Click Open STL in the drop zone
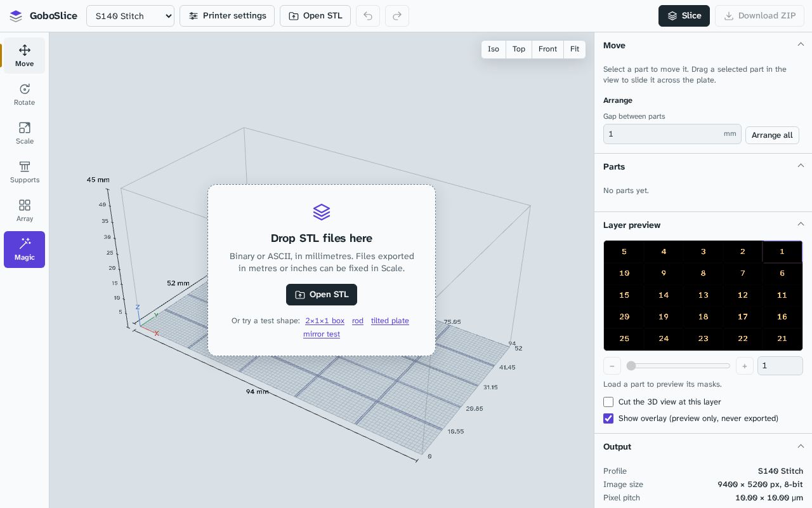 click(x=322, y=295)
